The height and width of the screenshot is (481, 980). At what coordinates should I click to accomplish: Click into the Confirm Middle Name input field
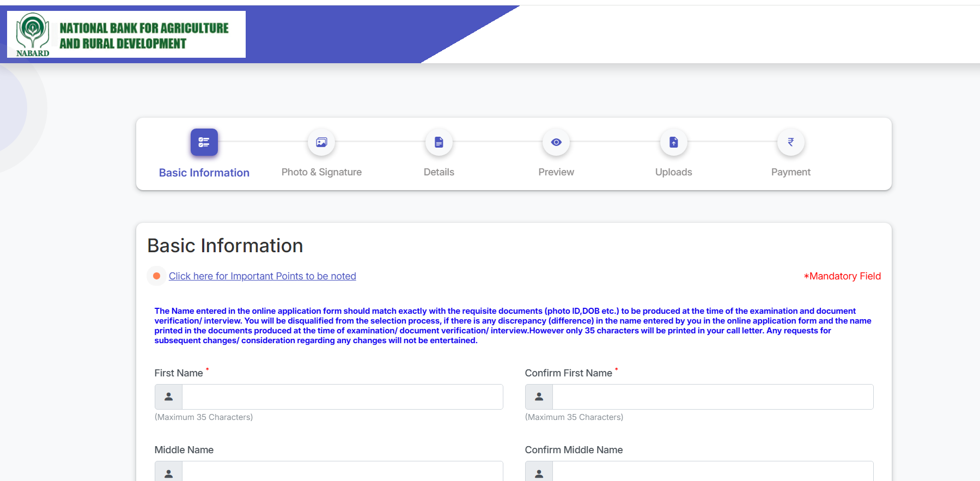pos(713,472)
